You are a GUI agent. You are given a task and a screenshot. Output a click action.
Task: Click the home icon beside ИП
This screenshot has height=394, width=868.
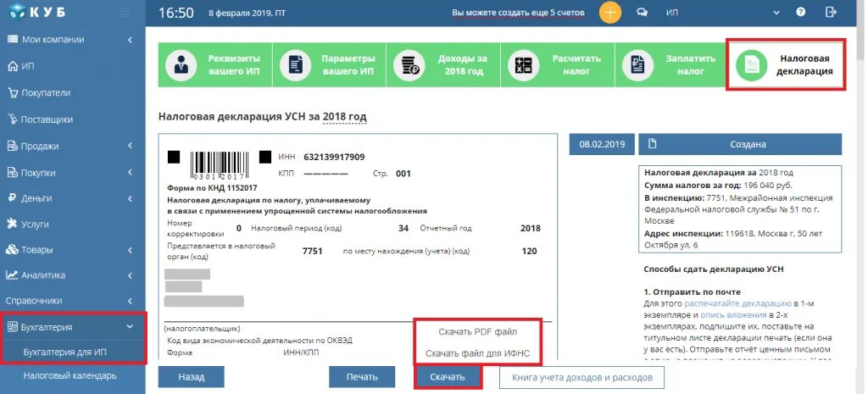coord(12,66)
